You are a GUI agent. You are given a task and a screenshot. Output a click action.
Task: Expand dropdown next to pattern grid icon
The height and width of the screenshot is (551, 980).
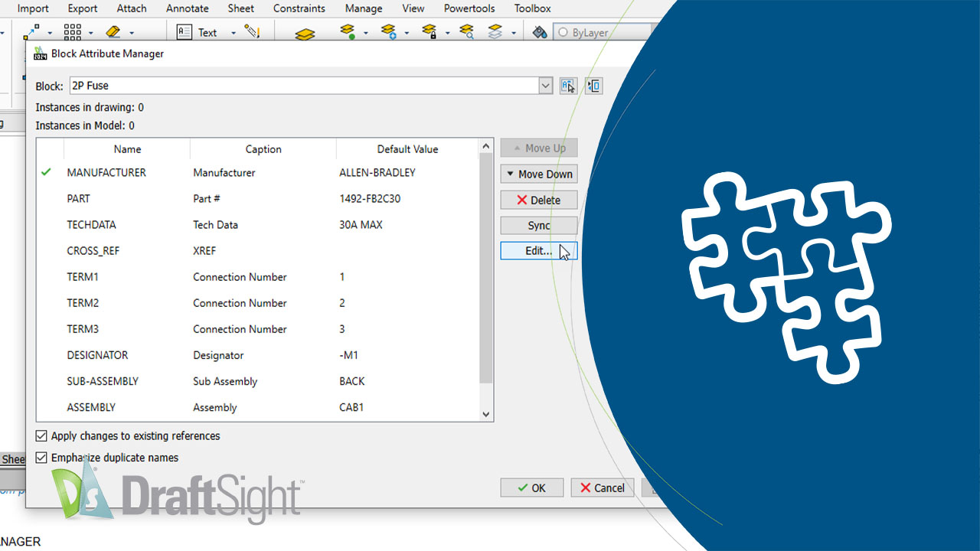tap(90, 33)
